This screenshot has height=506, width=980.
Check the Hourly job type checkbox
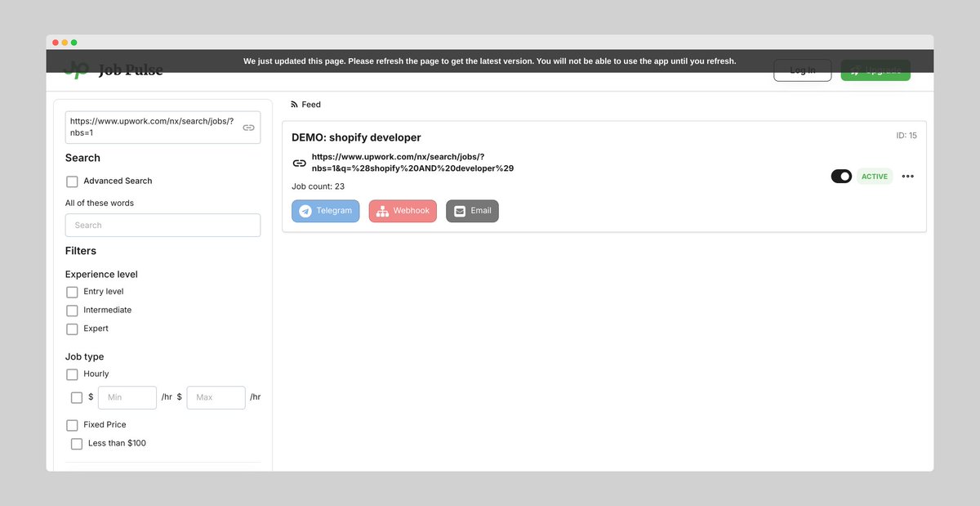[72, 374]
